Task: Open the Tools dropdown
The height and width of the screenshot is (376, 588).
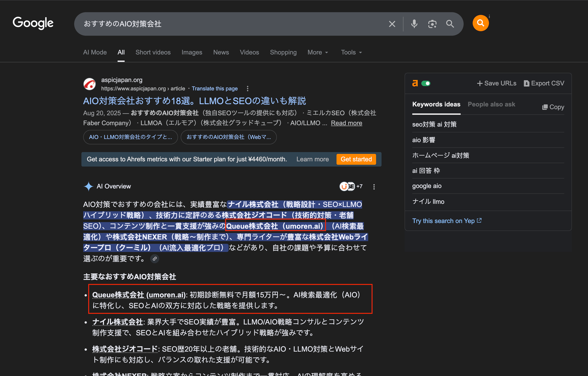Action: [x=351, y=52]
